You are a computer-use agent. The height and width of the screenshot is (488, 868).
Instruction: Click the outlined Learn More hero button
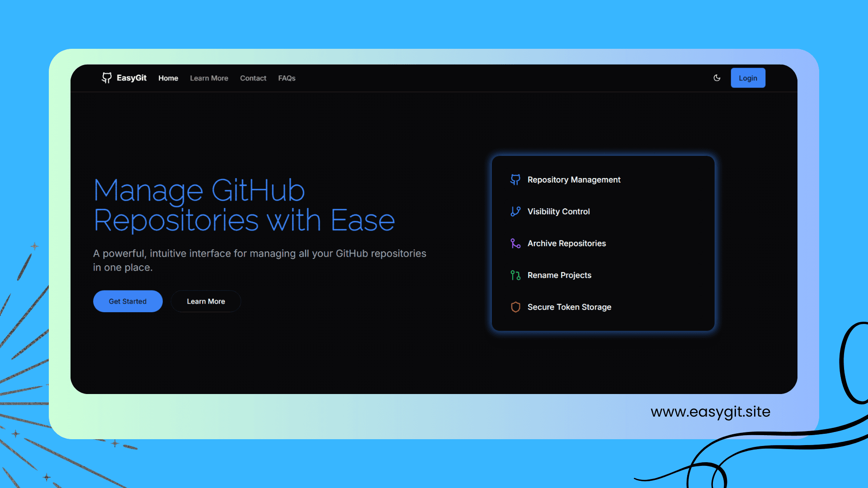206,301
